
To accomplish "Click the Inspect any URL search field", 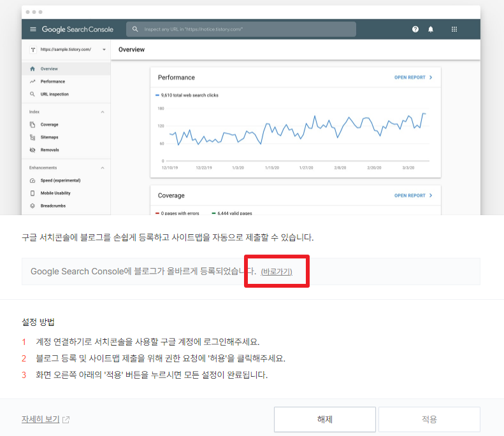I will (241, 29).
